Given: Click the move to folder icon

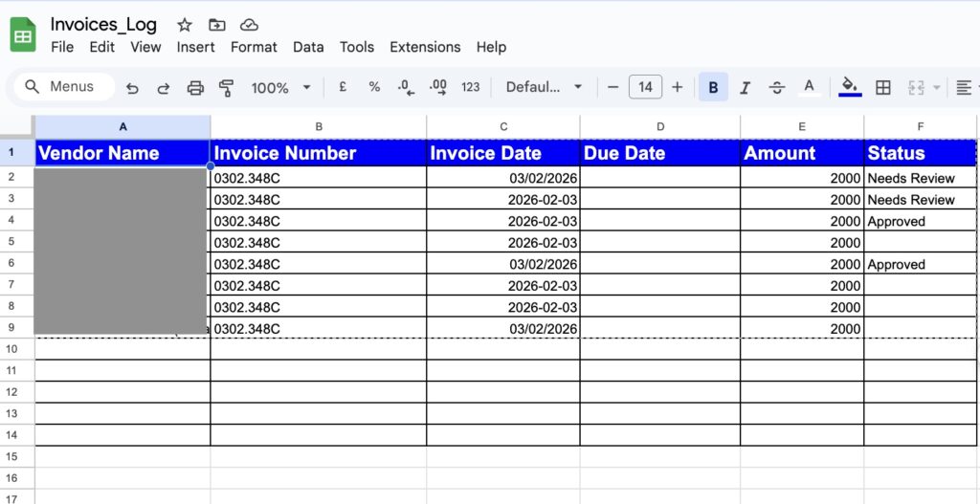Looking at the screenshot, I should click(217, 25).
